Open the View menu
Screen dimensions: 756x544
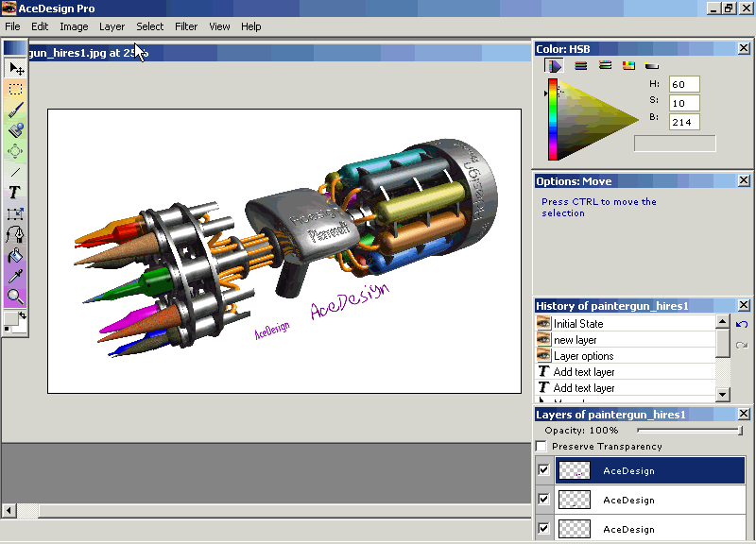219,26
